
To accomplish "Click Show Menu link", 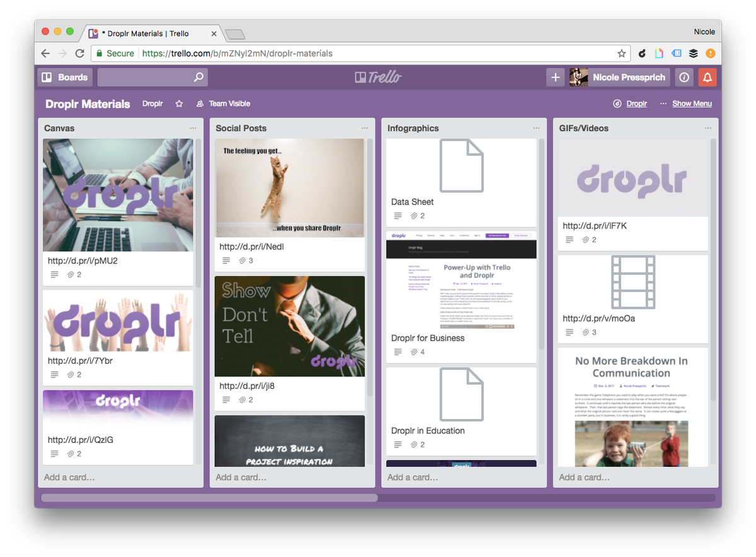I will (692, 104).
